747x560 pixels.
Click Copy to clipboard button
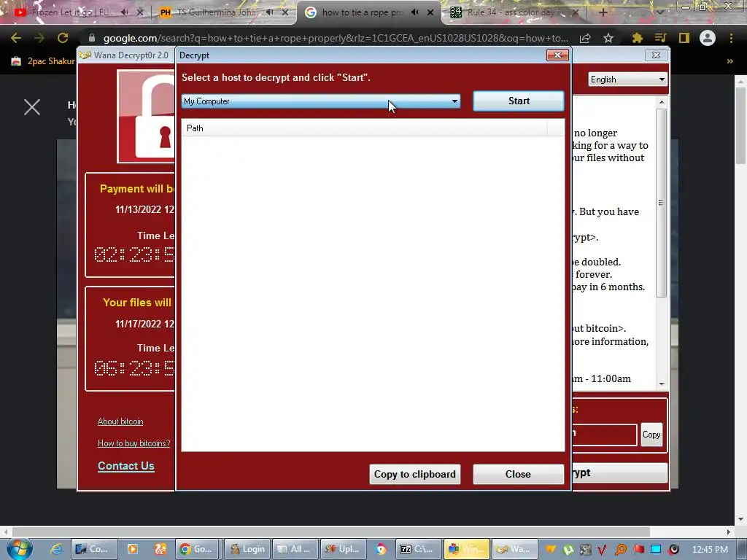[415, 474]
